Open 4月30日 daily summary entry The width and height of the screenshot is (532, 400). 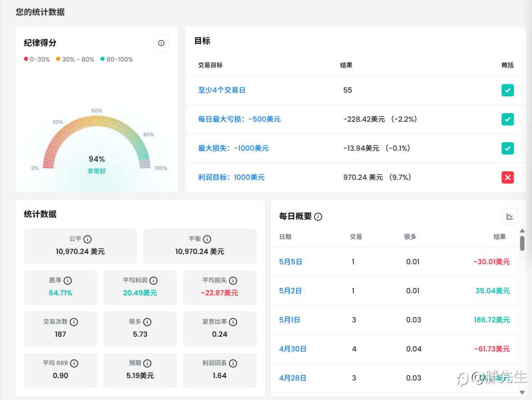pyautogui.click(x=293, y=349)
